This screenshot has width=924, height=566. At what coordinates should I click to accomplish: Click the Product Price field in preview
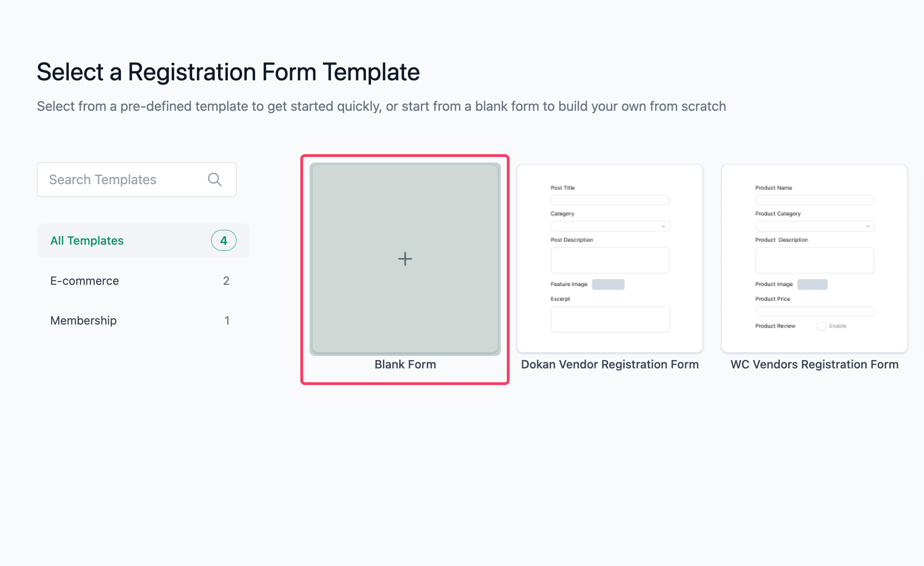[x=815, y=312]
